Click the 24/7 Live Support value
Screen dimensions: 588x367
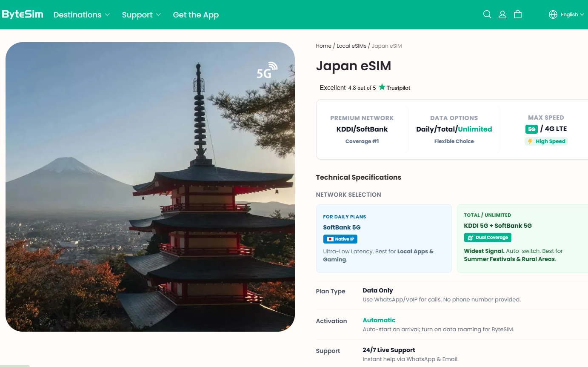pyautogui.click(x=389, y=350)
